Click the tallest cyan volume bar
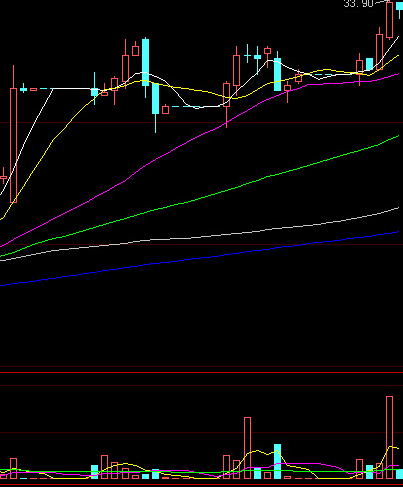The image size is (403, 487). 277,461
